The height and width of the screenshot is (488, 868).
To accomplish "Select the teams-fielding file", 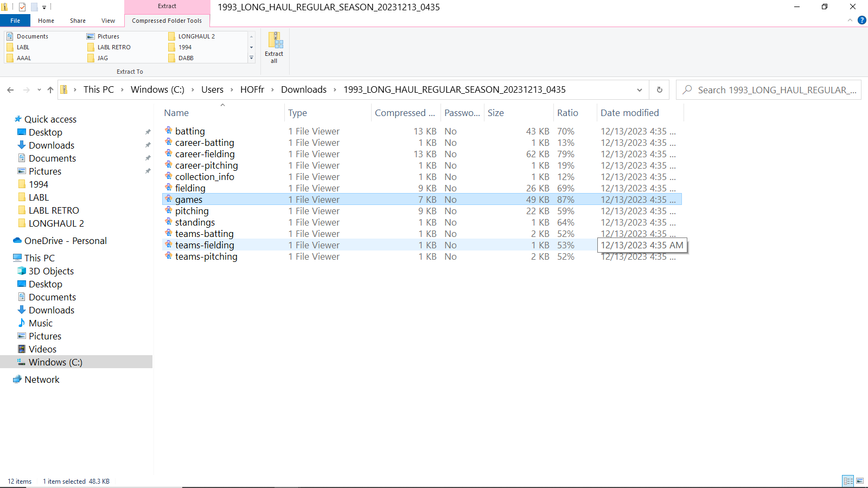I will point(205,245).
